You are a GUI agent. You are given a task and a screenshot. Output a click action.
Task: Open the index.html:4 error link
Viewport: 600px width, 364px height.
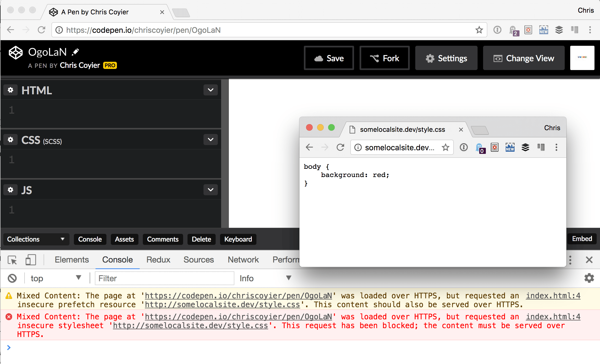point(553,317)
